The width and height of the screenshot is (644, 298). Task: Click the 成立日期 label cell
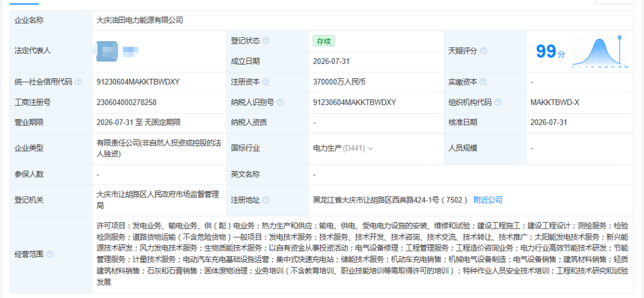point(267,62)
